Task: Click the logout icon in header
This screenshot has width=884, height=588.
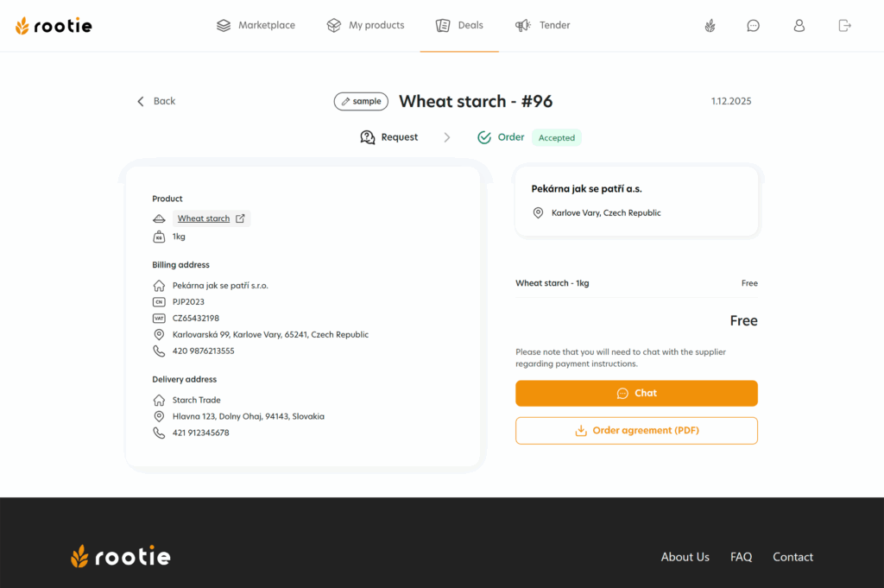Action: (845, 26)
